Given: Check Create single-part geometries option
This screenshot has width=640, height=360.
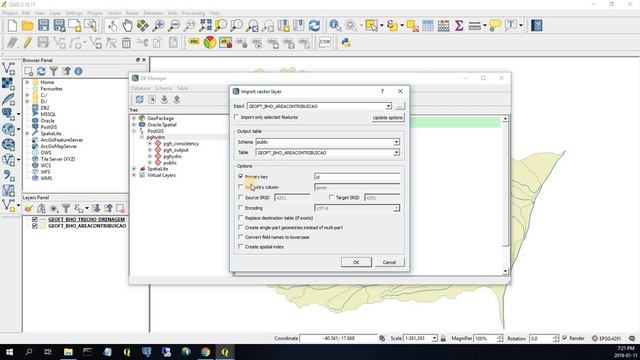Looking at the screenshot, I should (240, 227).
